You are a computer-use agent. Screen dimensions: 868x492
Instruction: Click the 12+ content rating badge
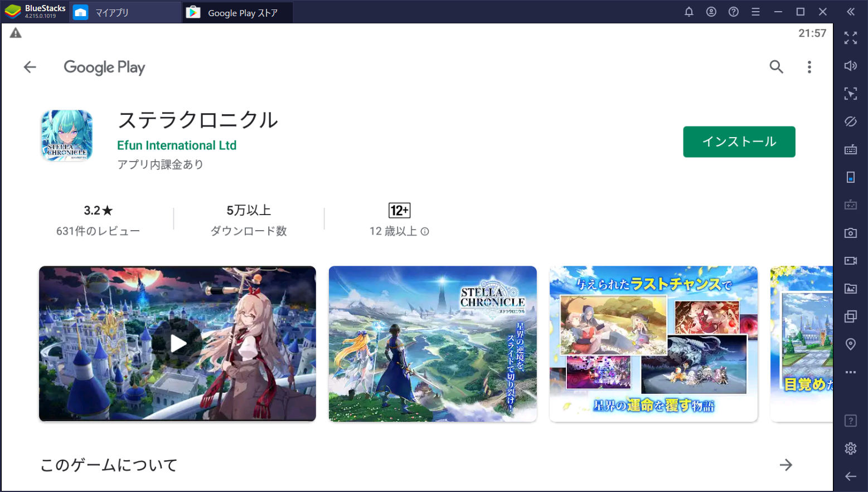point(399,211)
